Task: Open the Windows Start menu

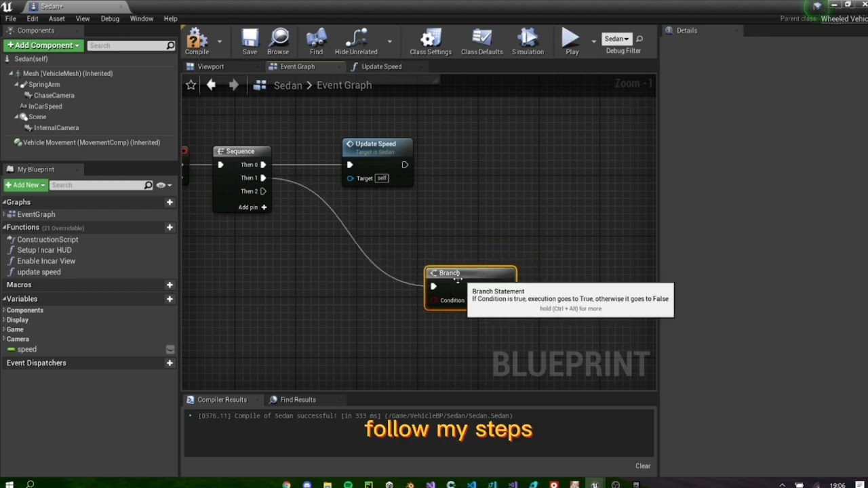Action: click(9, 484)
